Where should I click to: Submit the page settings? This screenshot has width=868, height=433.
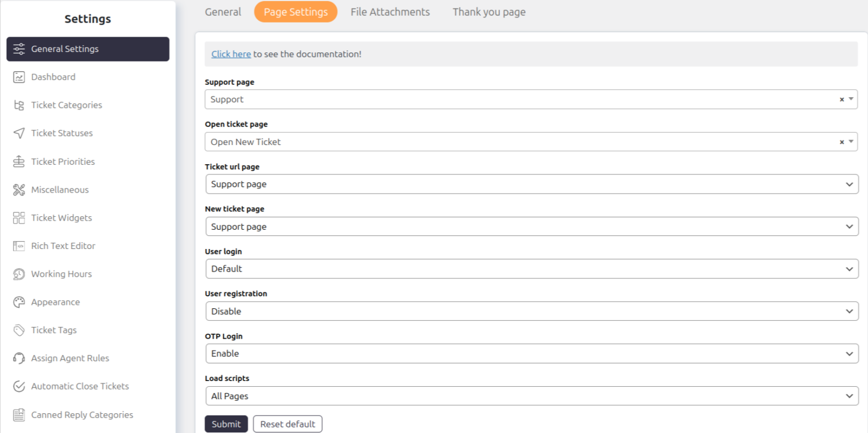click(x=226, y=423)
